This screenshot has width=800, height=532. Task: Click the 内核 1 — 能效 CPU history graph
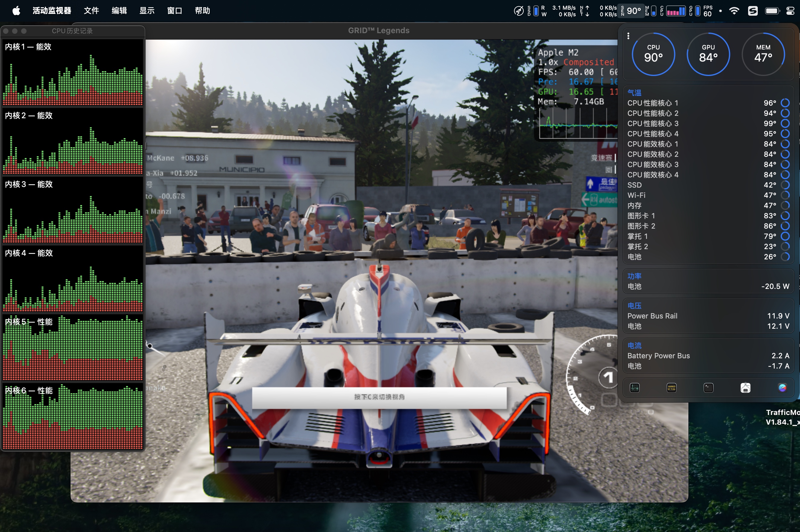point(73,72)
